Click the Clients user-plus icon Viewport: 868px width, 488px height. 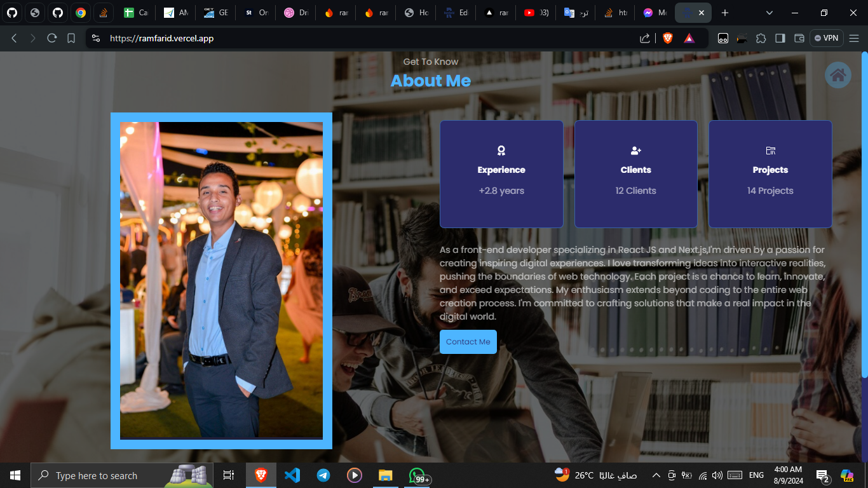click(x=636, y=151)
